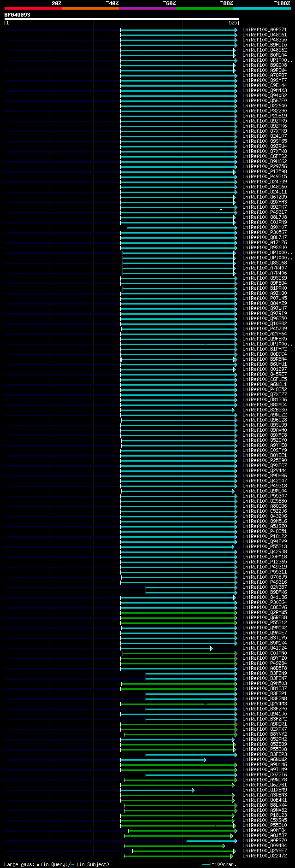Select the query name BP040093

click(18, 15)
